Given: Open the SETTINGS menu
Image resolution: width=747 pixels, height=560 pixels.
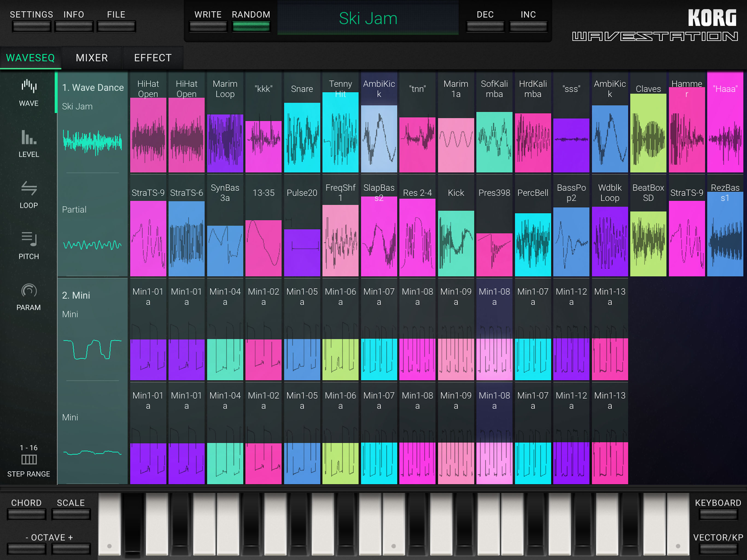Looking at the screenshot, I should click(x=31, y=26).
